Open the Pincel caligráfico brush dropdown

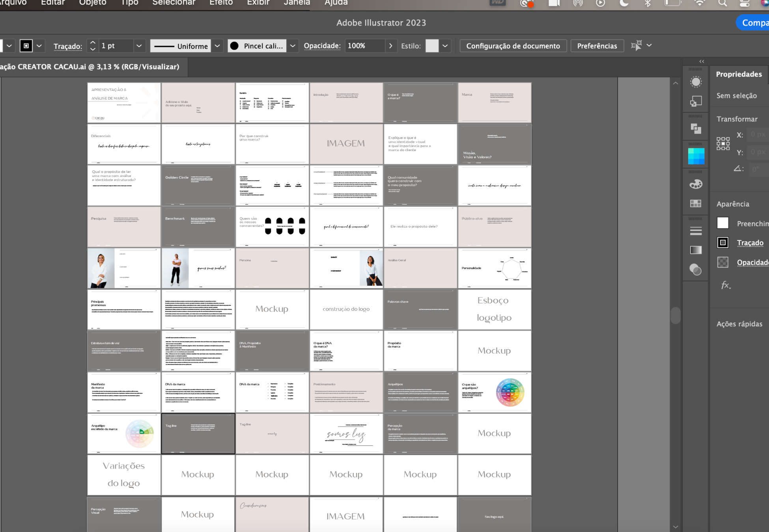click(x=293, y=46)
